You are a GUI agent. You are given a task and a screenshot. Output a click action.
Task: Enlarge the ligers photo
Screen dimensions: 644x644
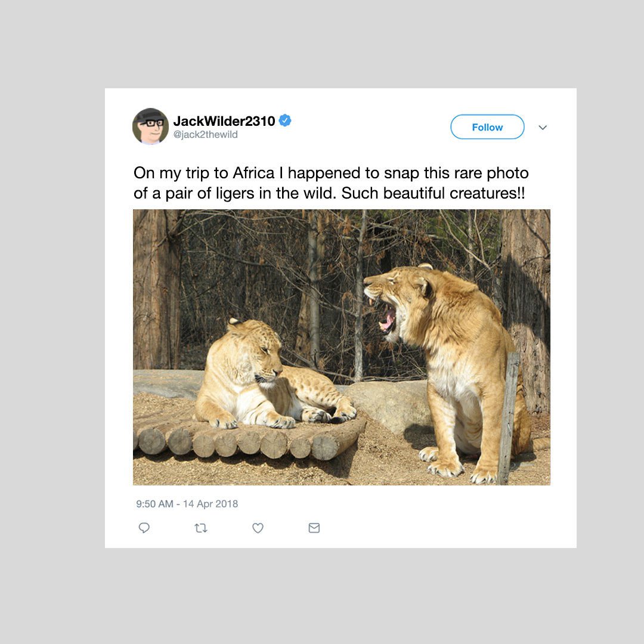tap(342, 348)
